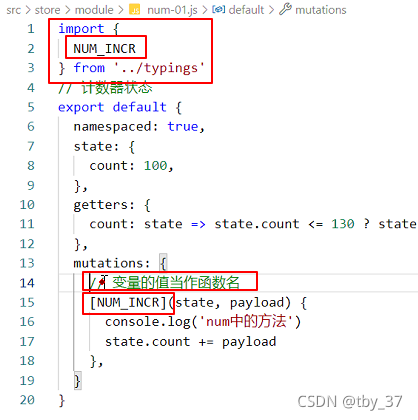Screen dimensions: 418x420
Task: Expand breadcrumb chevron after 'src'
Action: pos(28,10)
